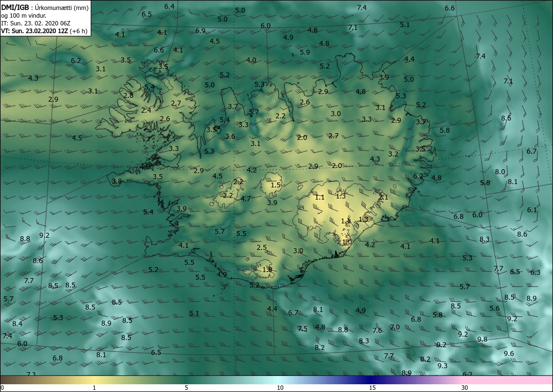Click the 6.4 value on the map
553x392 pixels.
click(169, 6)
